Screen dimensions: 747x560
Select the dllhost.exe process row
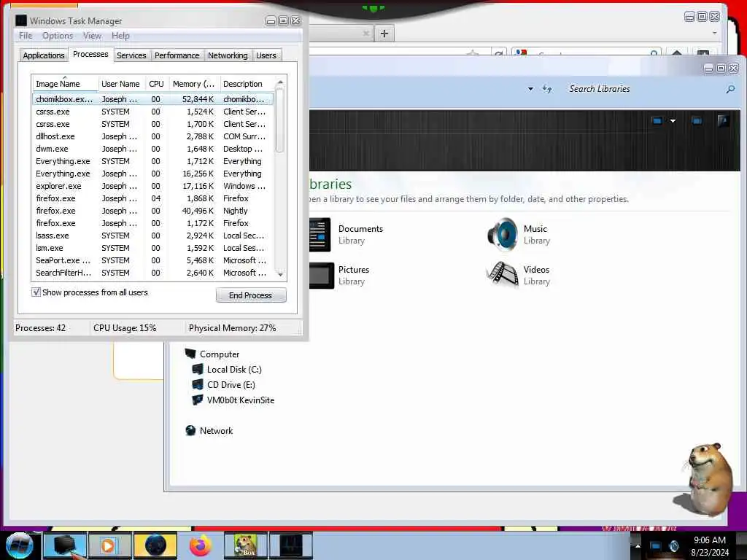pos(153,136)
